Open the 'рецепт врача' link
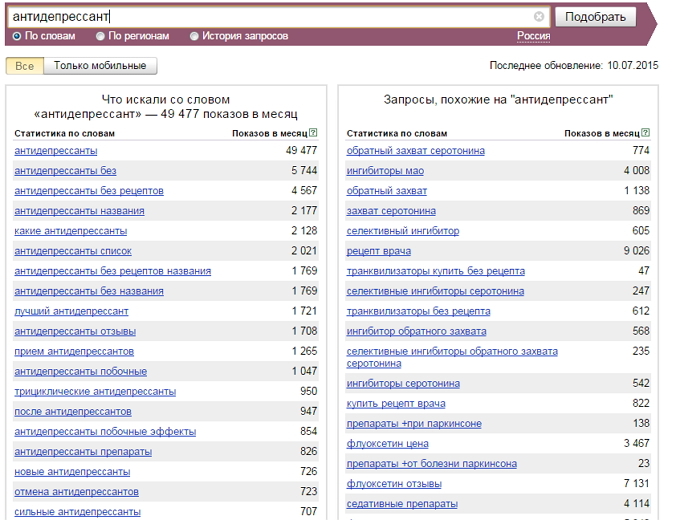This screenshot has width=680, height=520. pos(379,251)
